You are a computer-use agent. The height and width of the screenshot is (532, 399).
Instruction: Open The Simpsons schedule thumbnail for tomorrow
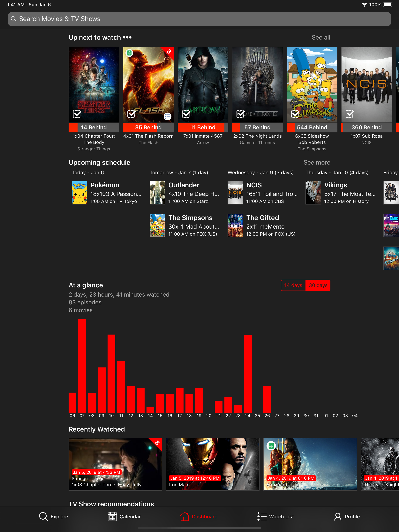coord(157,226)
